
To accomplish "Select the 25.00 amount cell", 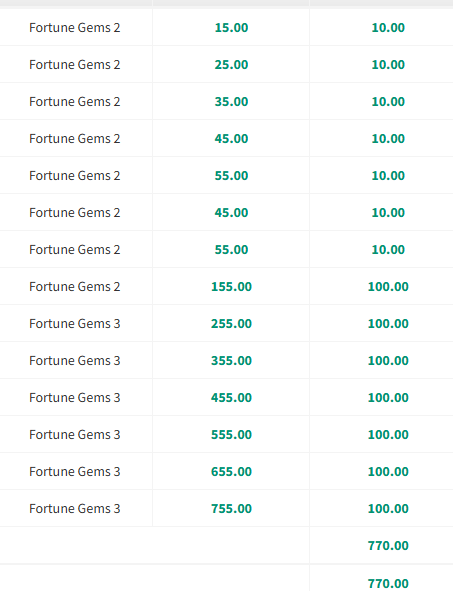I will pos(231,64).
